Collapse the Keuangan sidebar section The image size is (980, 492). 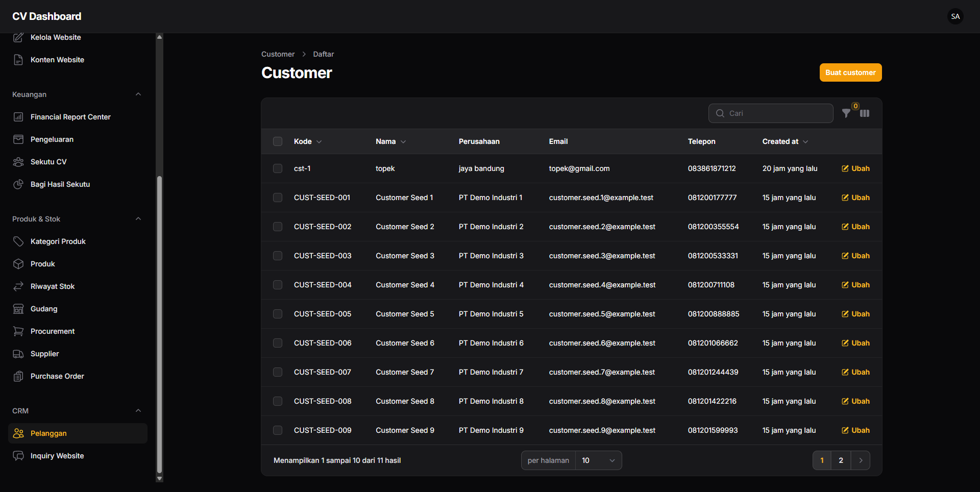click(138, 94)
